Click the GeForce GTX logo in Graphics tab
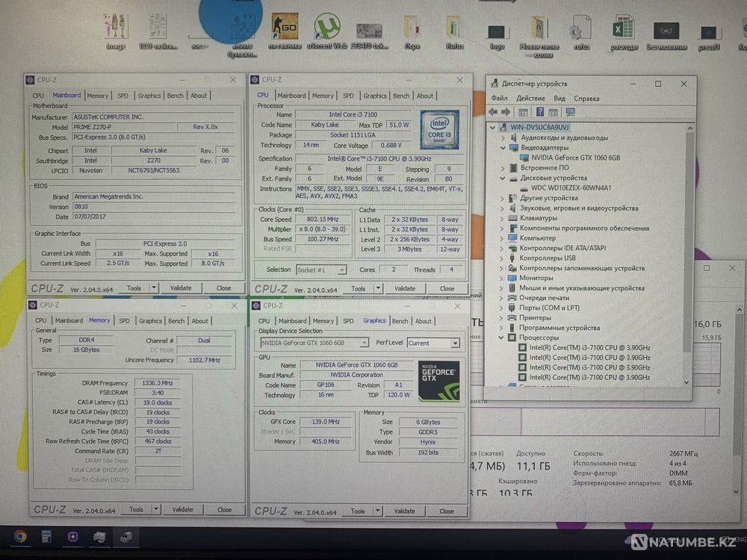The height and width of the screenshot is (560, 747). pos(438,381)
